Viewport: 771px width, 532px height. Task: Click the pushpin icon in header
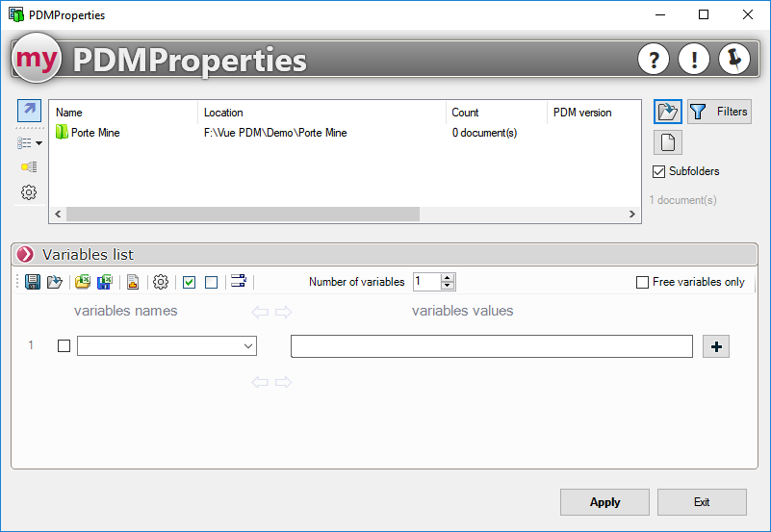[734, 60]
